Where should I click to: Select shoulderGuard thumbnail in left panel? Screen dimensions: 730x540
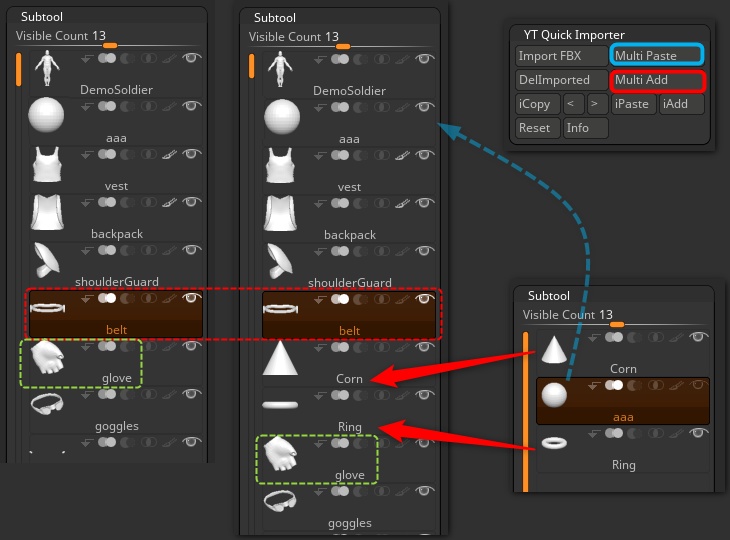pos(47,260)
